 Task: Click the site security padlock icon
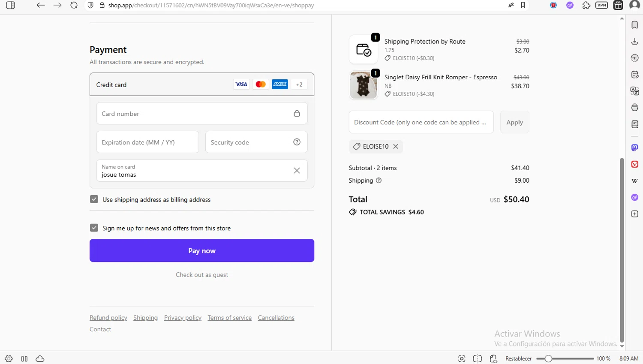point(102,5)
